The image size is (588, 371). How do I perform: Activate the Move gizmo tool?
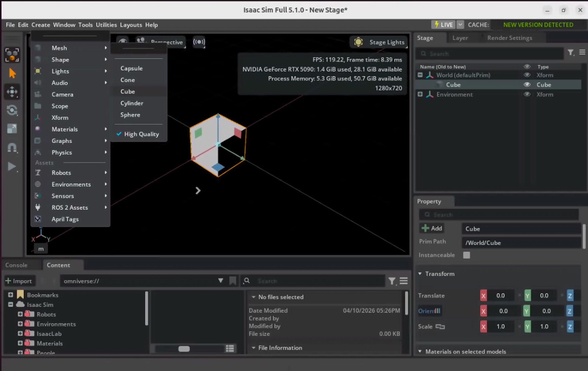pyautogui.click(x=12, y=92)
